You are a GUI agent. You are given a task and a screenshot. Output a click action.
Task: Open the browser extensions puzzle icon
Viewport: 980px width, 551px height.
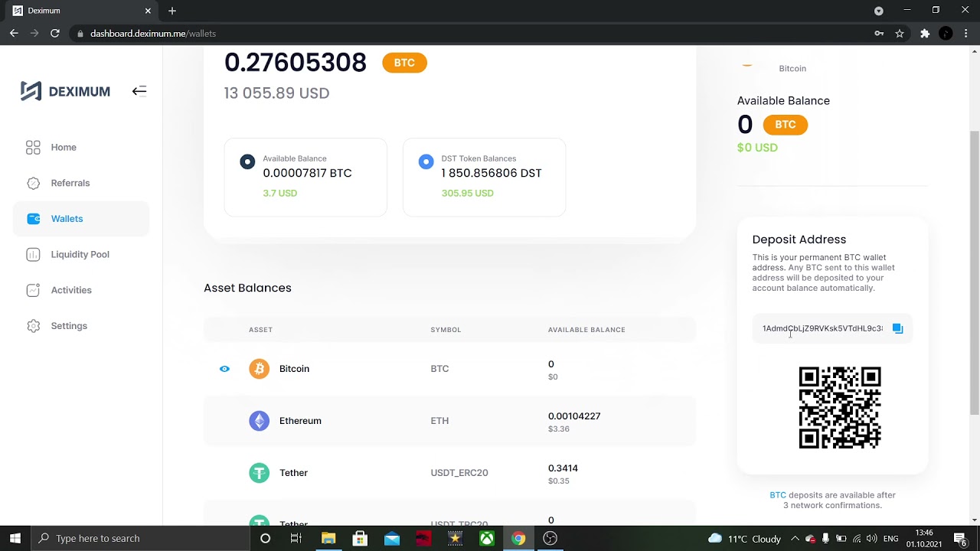pyautogui.click(x=925, y=34)
